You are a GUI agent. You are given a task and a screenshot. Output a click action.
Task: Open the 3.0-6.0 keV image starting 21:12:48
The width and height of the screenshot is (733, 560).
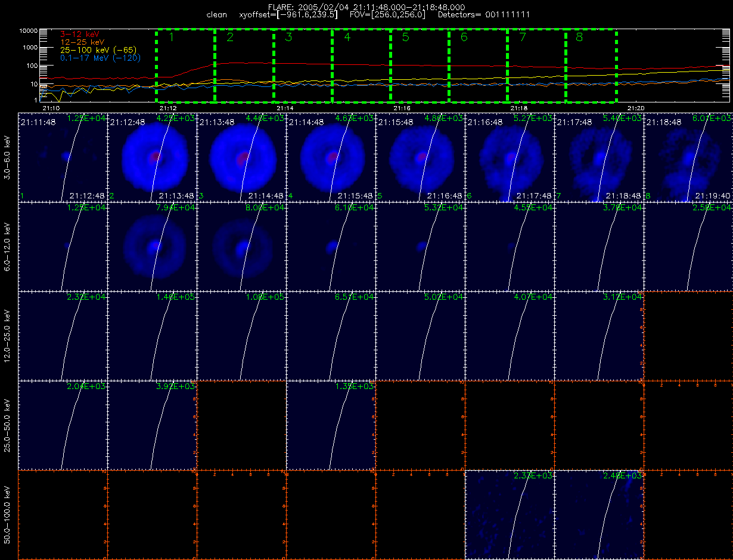pos(152,157)
